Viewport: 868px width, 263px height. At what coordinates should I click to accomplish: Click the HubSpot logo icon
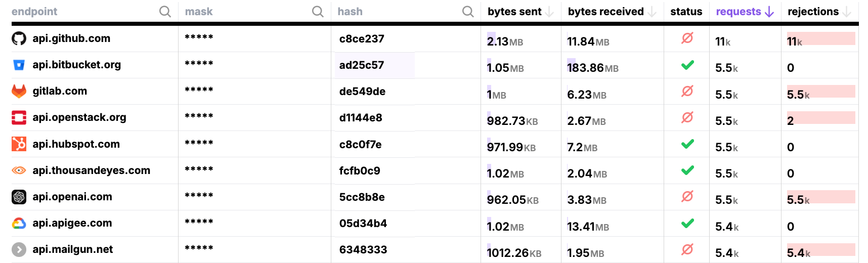pos(19,144)
